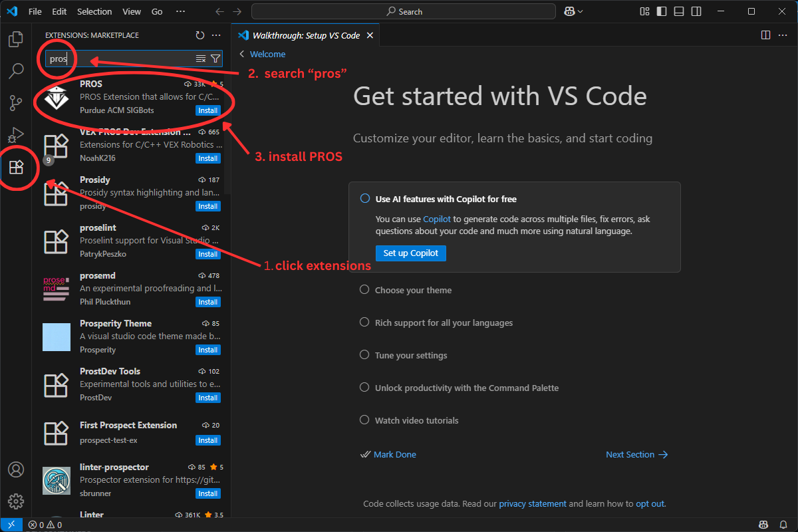Viewport: 798px width, 532px height.
Task: Open the Selection menu
Action: click(x=94, y=11)
